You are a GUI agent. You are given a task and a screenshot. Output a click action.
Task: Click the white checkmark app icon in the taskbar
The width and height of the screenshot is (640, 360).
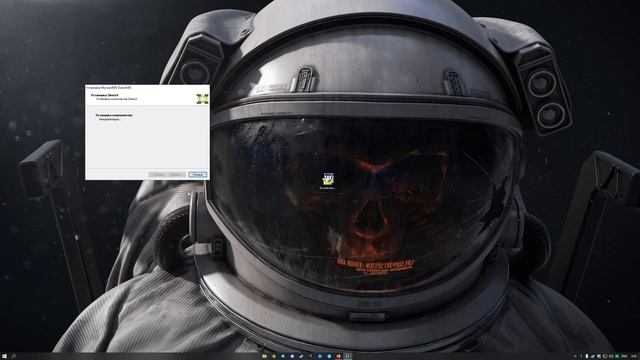click(x=301, y=356)
